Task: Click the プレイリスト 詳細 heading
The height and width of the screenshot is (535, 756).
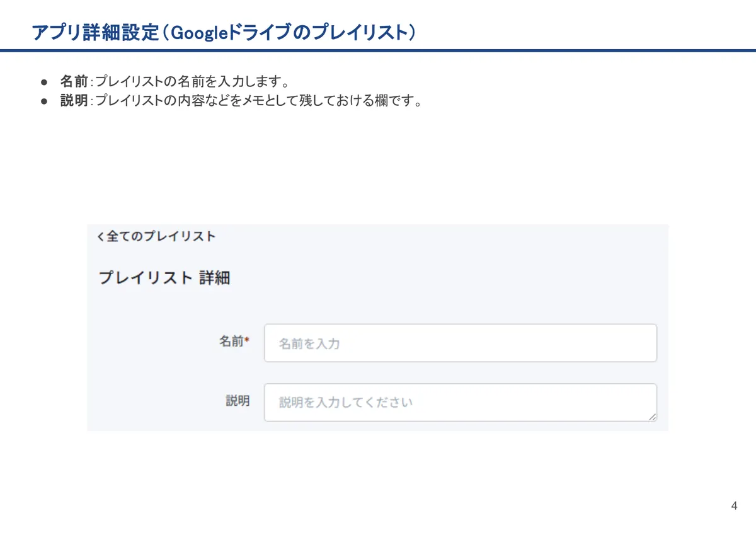Action: 164,278
